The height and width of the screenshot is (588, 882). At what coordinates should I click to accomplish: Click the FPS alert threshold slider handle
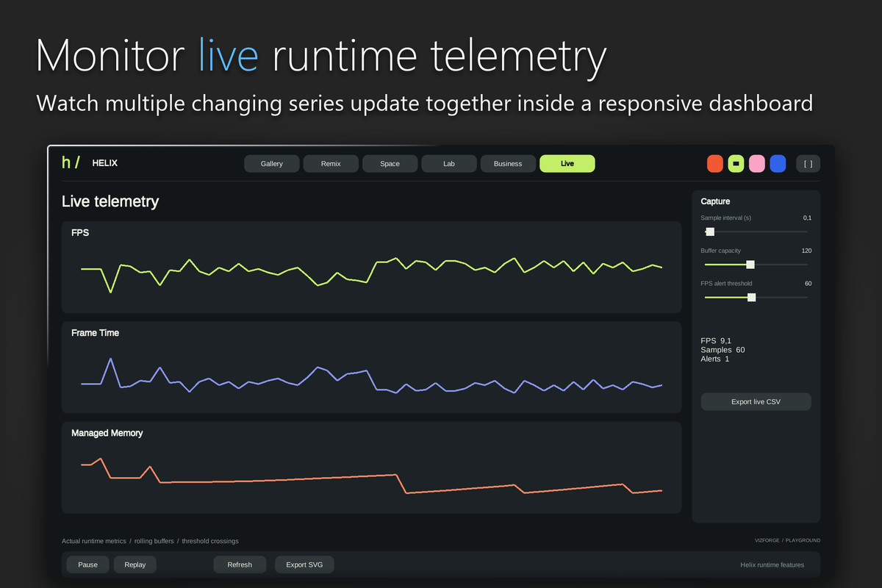pos(751,297)
